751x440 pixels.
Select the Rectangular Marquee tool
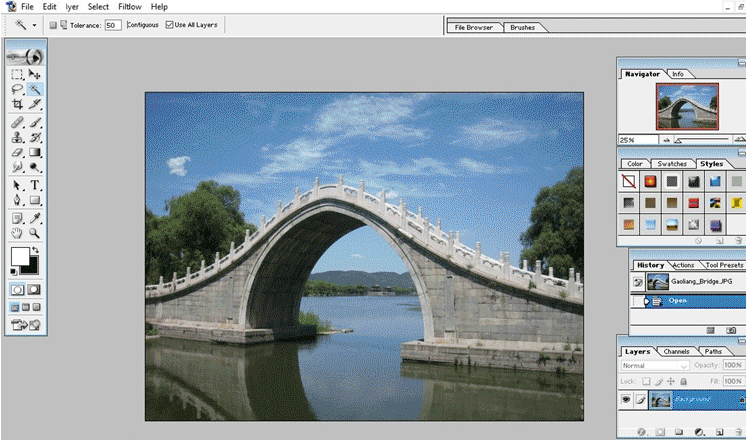pyautogui.click(x=17, y=74)
